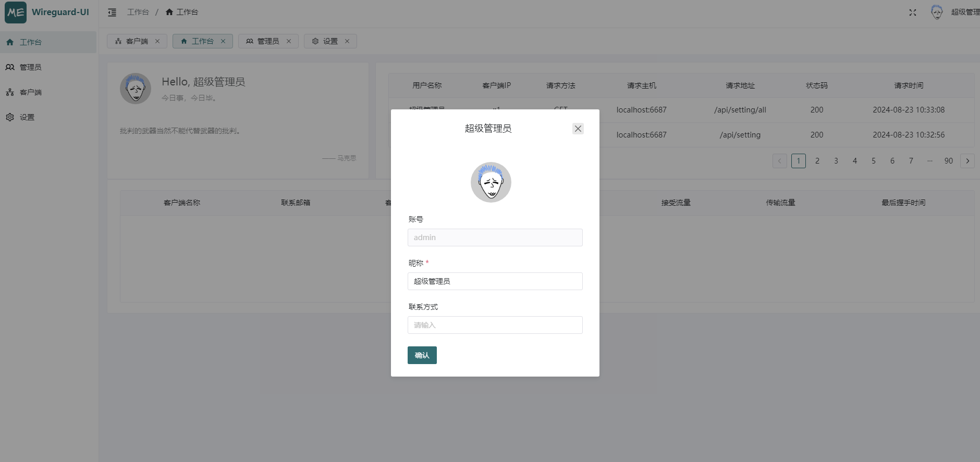980x462 pixels.
Task: Select page 2 in the pagination
Action: coord(817,161)
